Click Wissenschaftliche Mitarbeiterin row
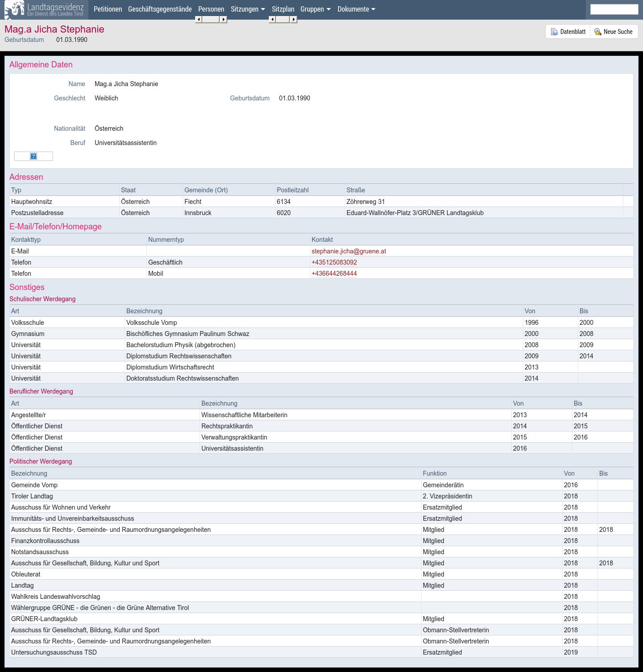 321,415
